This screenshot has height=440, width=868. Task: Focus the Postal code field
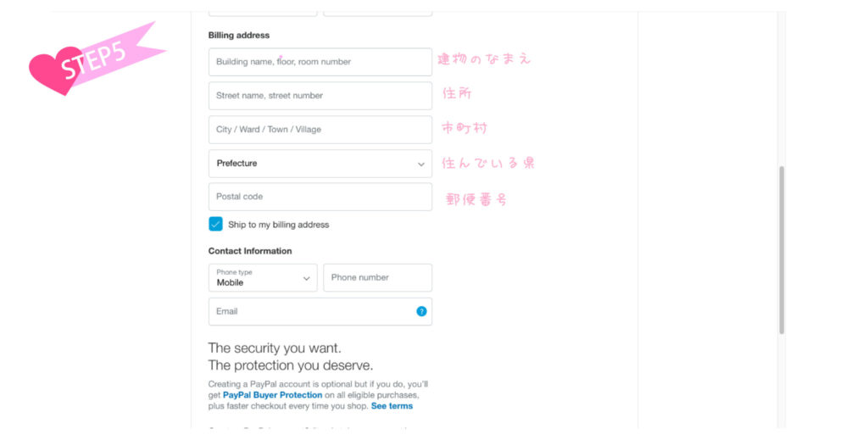tap(320, 197)
